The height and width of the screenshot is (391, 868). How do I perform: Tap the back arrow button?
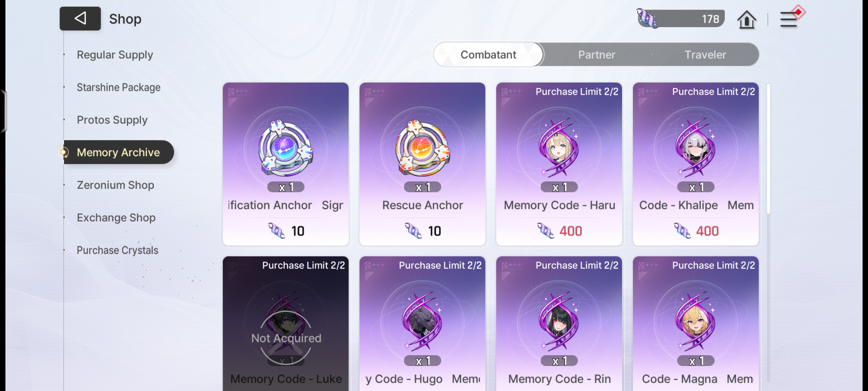[x=80, y=18]
